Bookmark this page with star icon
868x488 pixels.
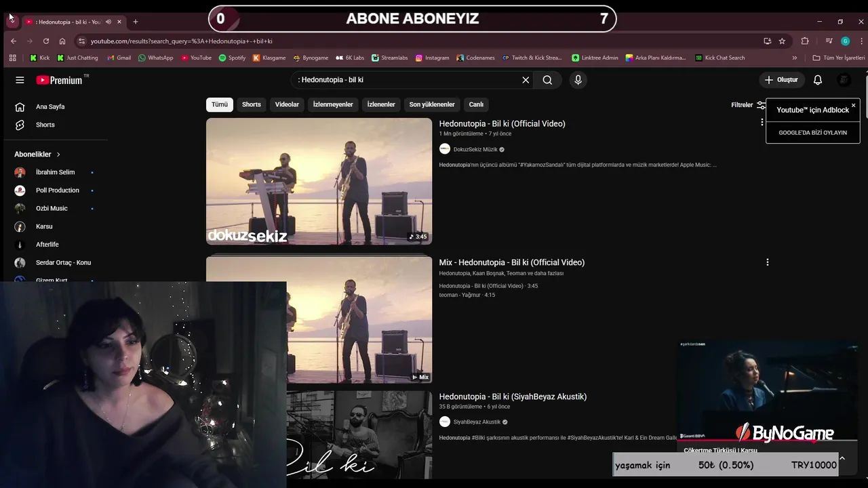click(782, 41)
